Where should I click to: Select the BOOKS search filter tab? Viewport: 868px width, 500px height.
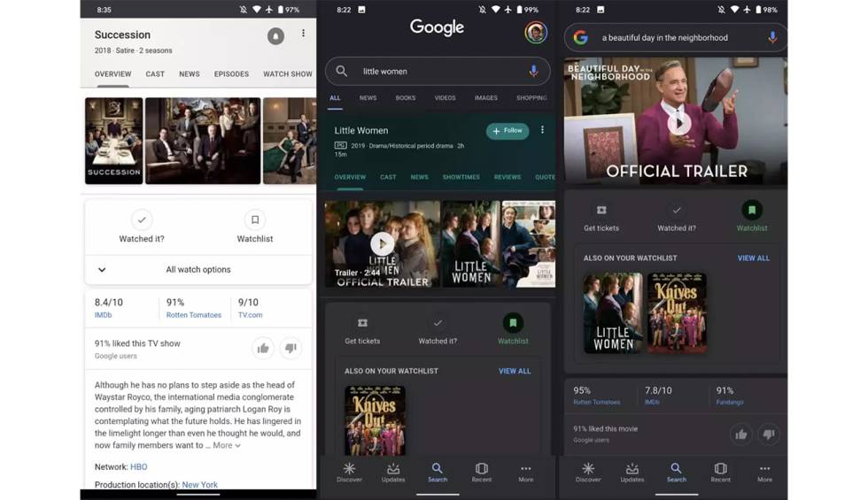tap(406, 98)
